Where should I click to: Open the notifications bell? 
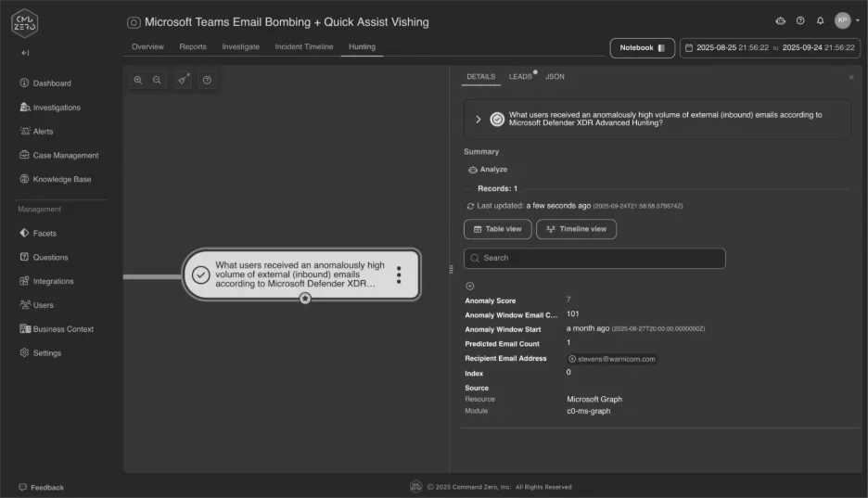(821, 21)
